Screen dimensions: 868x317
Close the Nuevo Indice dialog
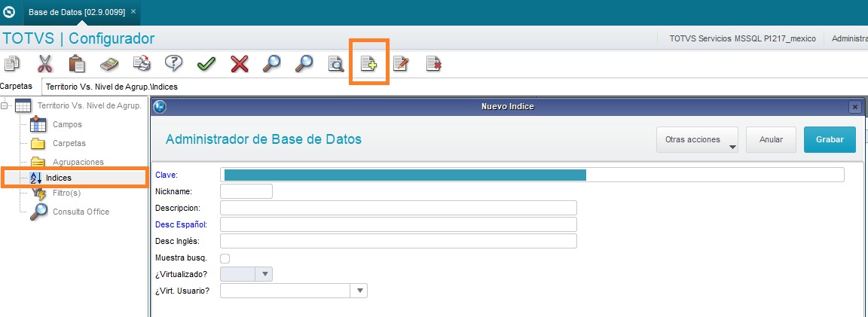click(x=855, y=107)
